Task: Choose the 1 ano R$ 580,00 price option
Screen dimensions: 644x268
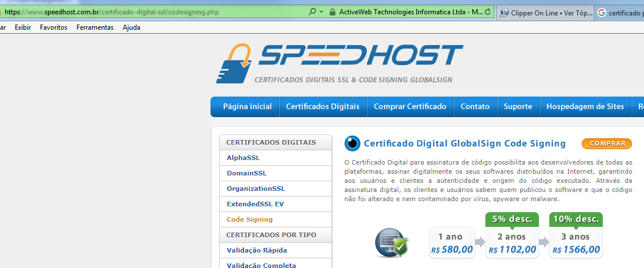Action: pos(452,242)
